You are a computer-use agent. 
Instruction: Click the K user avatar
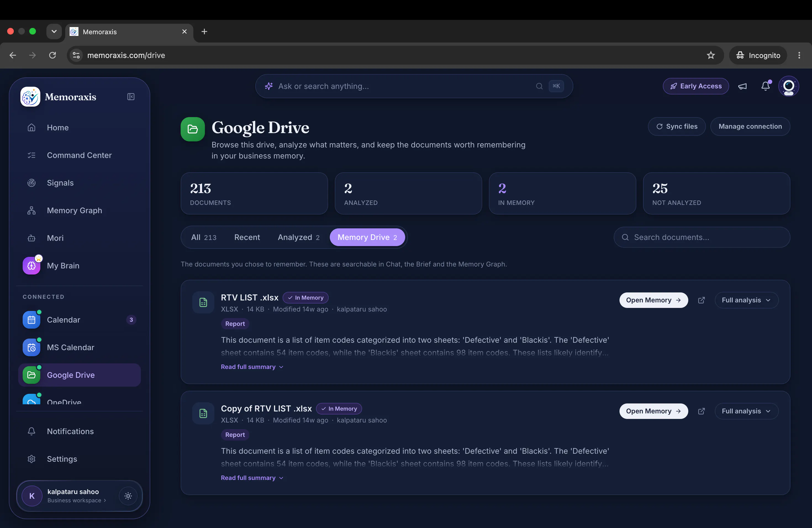click(32, 496)
